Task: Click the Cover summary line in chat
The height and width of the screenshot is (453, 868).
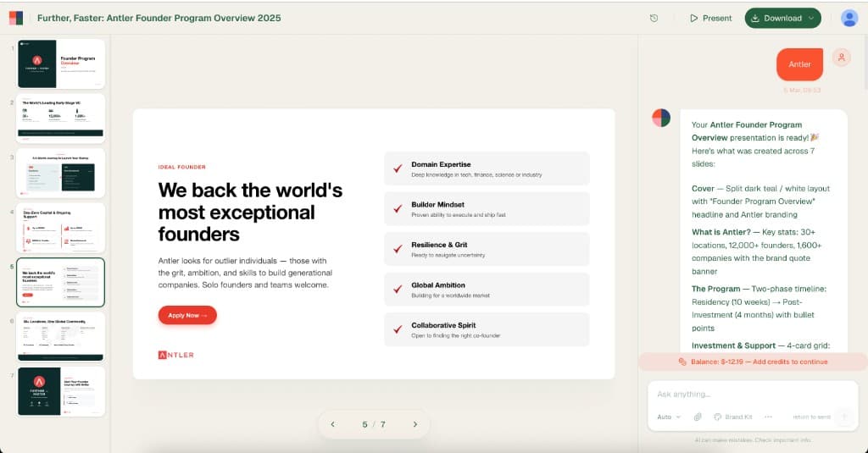Action: pos(760,202)
